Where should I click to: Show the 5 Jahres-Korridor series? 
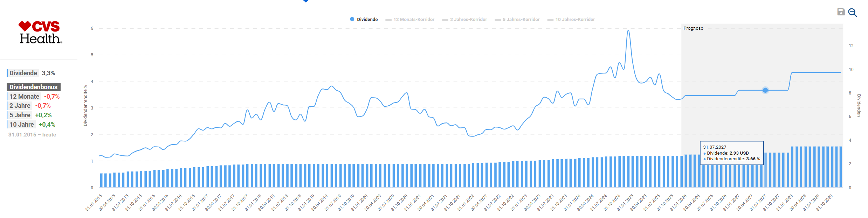(x=517, y=20)
